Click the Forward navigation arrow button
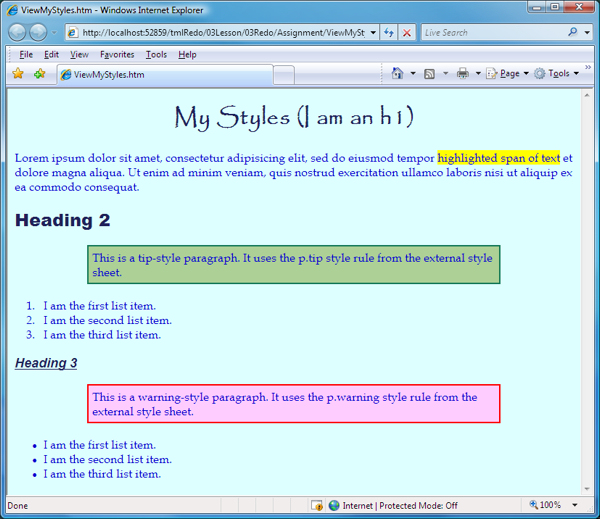 [38, 33]
